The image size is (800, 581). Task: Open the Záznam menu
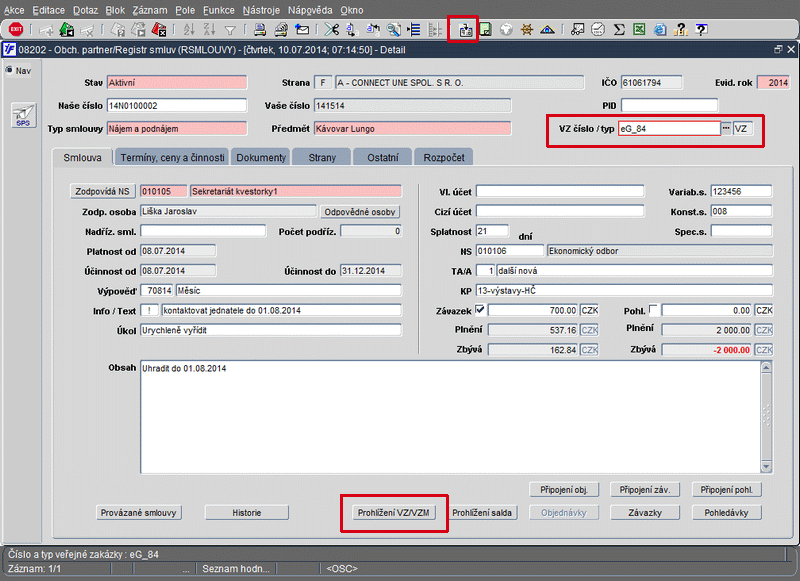pos(149,10)
